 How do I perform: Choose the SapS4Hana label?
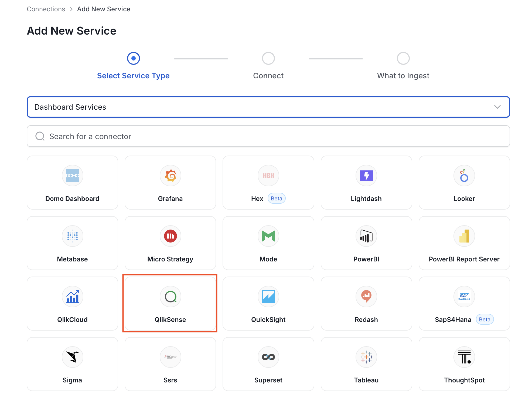pos(453,319)
